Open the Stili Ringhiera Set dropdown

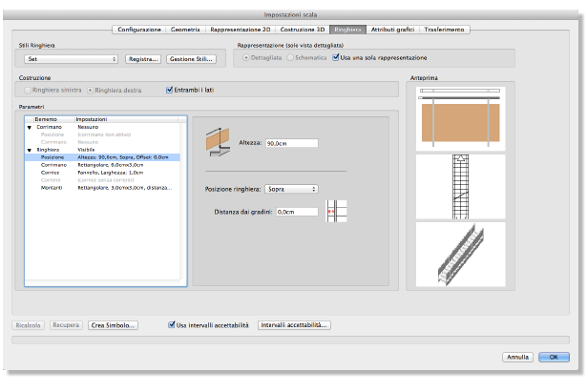click(x=72, y=59)
